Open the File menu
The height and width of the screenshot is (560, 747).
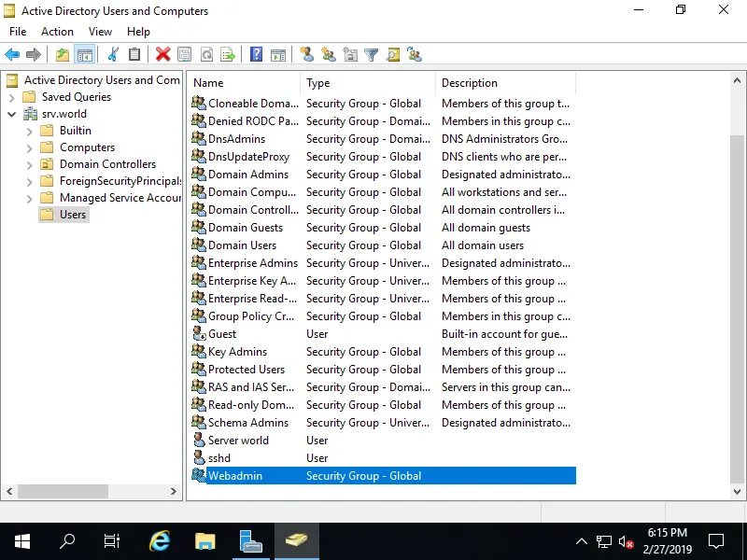point(18,32)
